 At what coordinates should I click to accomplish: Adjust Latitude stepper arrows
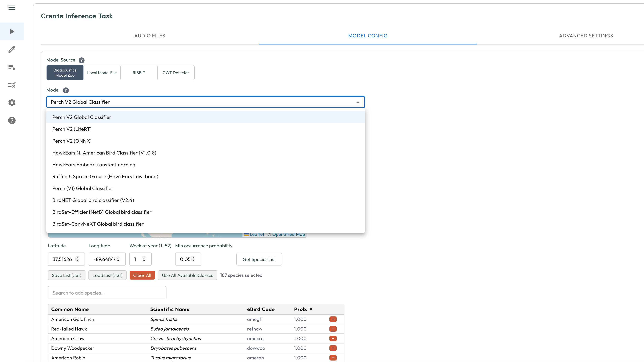click(77, 259)
